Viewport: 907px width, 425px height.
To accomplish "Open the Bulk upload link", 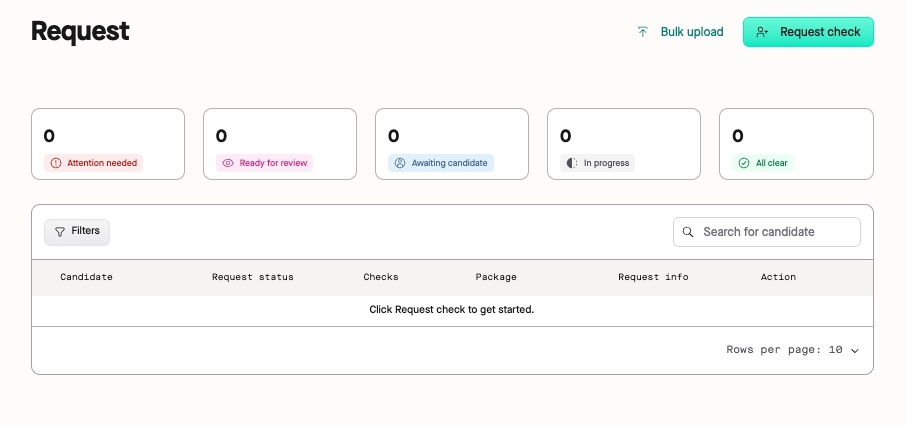I will point(680,32).
